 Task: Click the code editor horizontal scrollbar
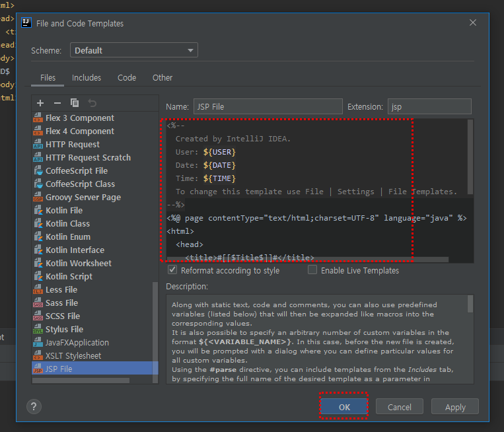click(308, 260)
